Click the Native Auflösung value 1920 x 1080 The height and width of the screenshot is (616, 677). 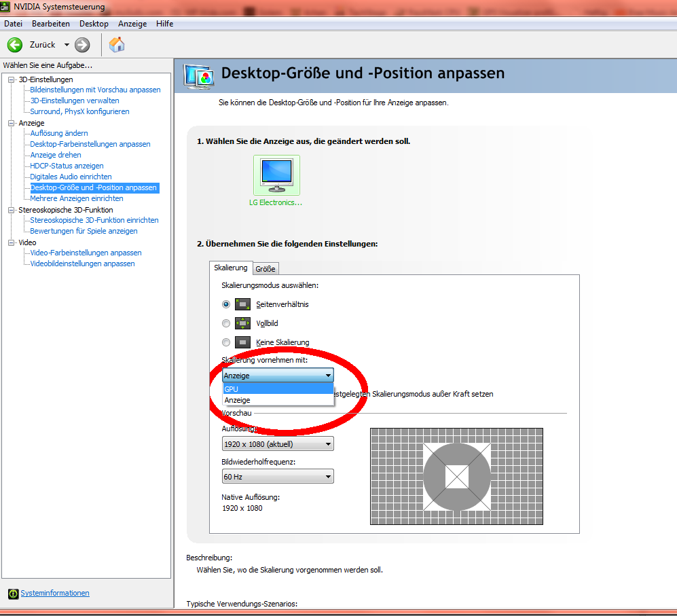pos(242,509)
